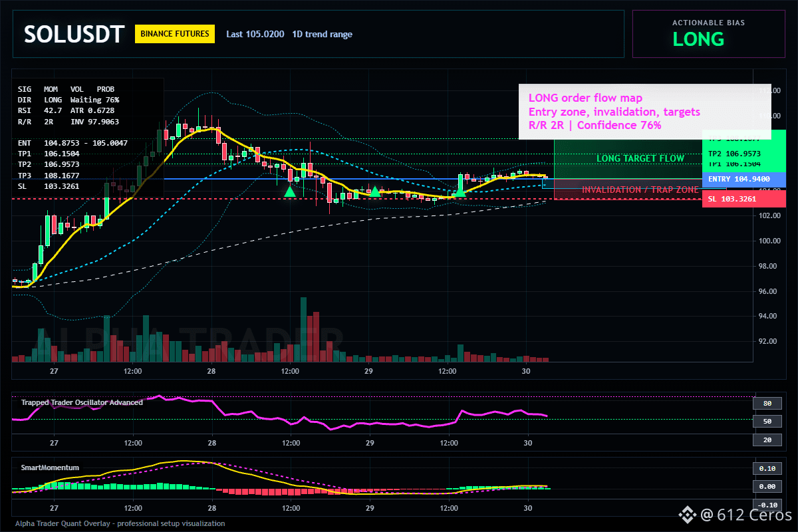The height and width of the screenshot is (532, 798).
Task: Click TP2 106.9573 in the info table
Action: pos(49,164)
